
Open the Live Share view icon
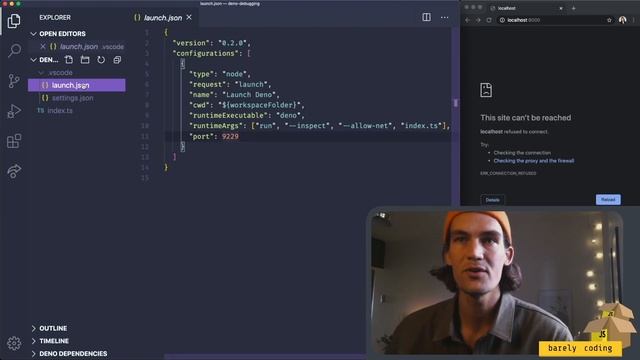pos(14,171)
